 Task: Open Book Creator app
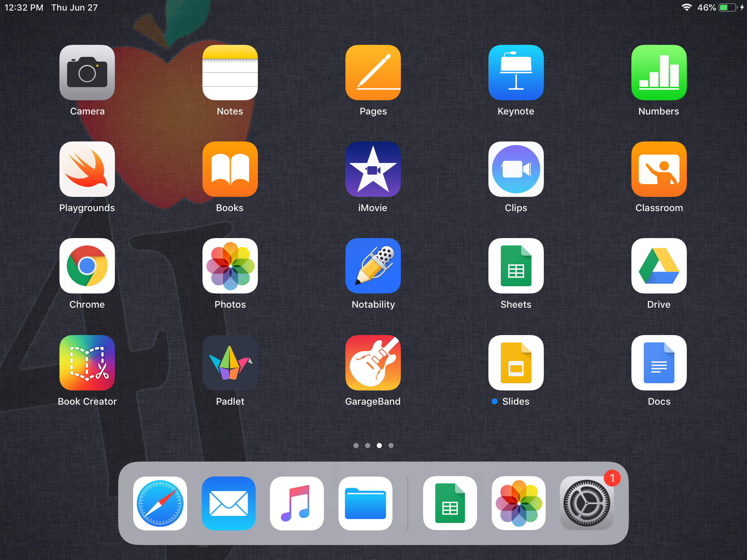click(87, 363)
